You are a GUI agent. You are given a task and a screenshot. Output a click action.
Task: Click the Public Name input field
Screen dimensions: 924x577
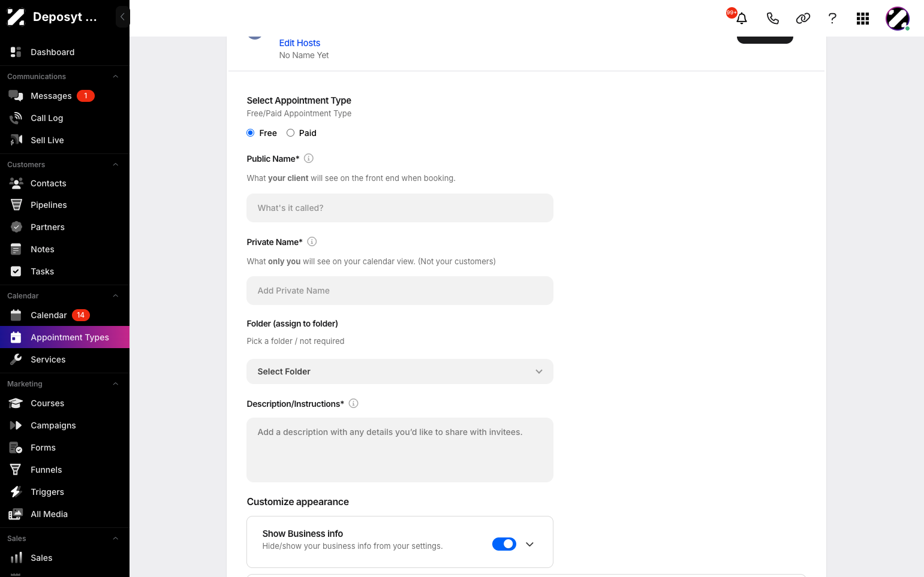(400, 208)
